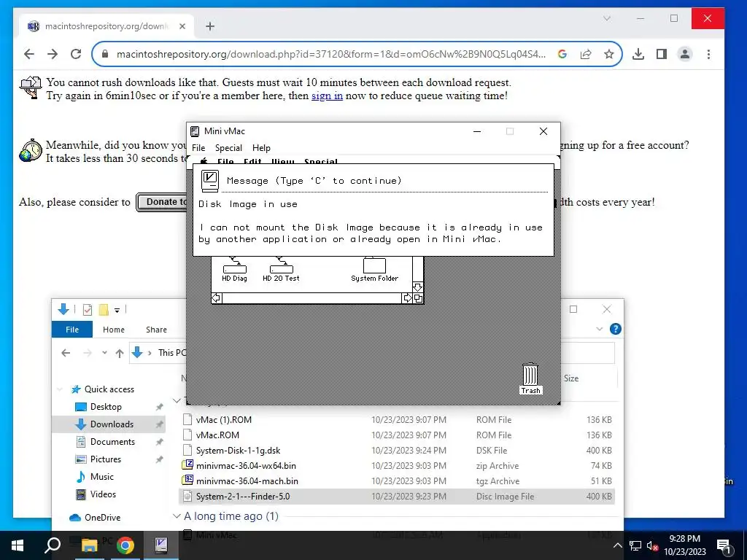The image size is (747, 560).
Task: Click Chrome's back navigation arrow
Action: [29, 54]
